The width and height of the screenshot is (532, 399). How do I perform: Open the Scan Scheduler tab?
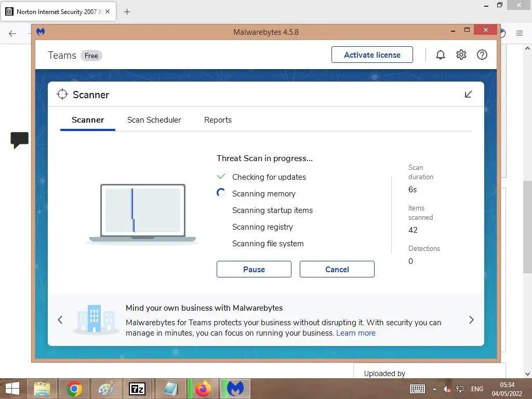pyautogui.click(x=154, y=120)
